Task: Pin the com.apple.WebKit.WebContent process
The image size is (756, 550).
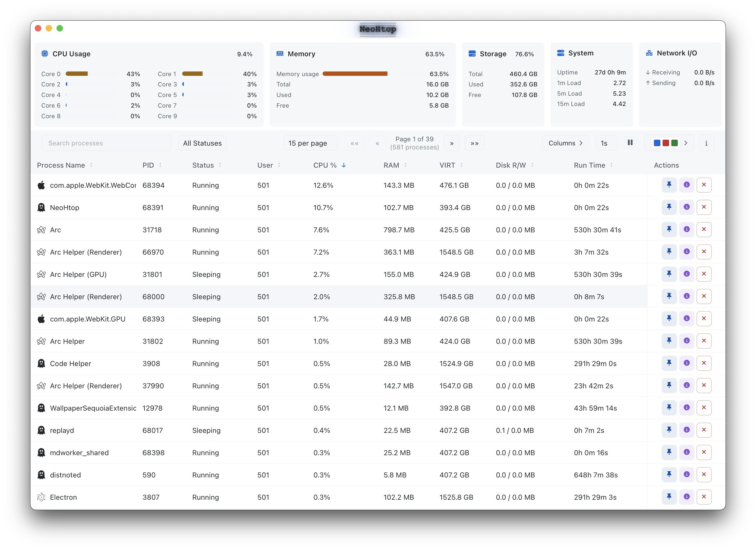Action: click(669, 185)
